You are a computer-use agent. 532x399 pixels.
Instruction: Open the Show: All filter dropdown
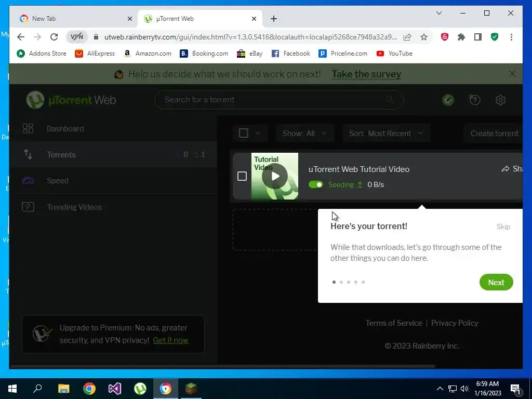coord(304,134)
